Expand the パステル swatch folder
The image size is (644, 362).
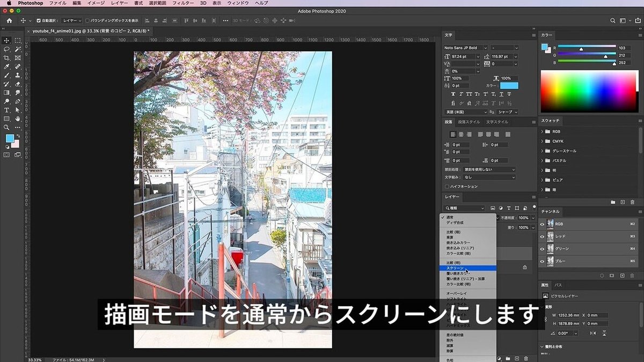click(x=542, y=160)
